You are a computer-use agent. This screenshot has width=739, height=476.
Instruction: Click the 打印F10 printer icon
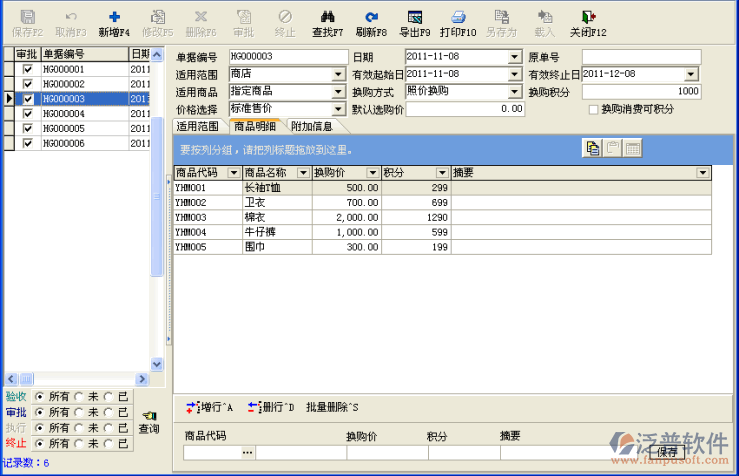pos(458,17)
